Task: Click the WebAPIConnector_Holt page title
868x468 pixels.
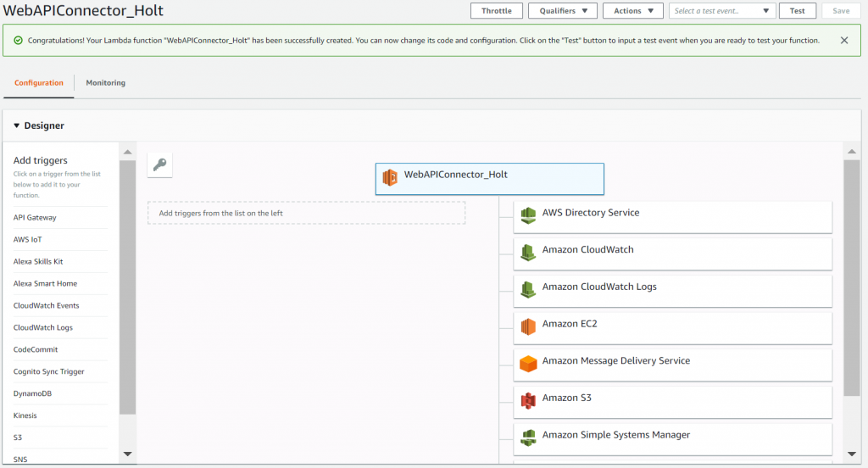Action: (83, 10)
